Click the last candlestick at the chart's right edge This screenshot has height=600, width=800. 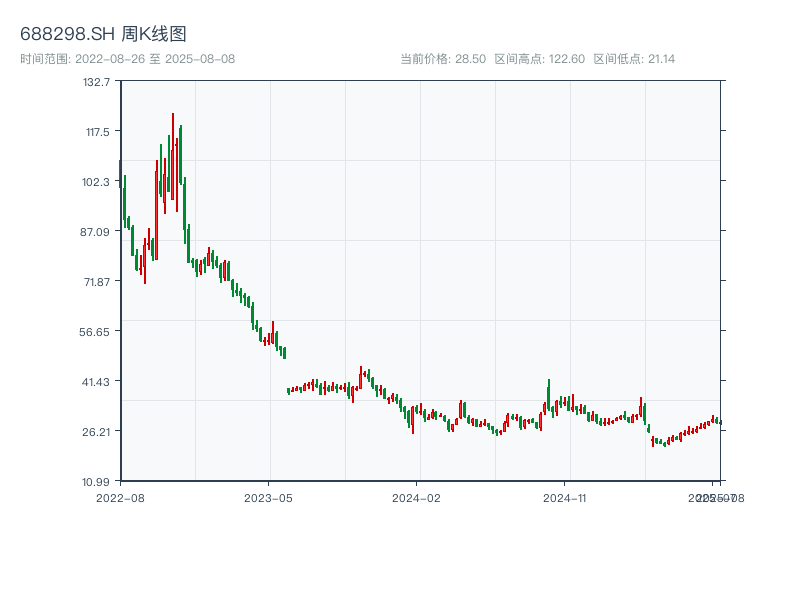pos(720,422)
